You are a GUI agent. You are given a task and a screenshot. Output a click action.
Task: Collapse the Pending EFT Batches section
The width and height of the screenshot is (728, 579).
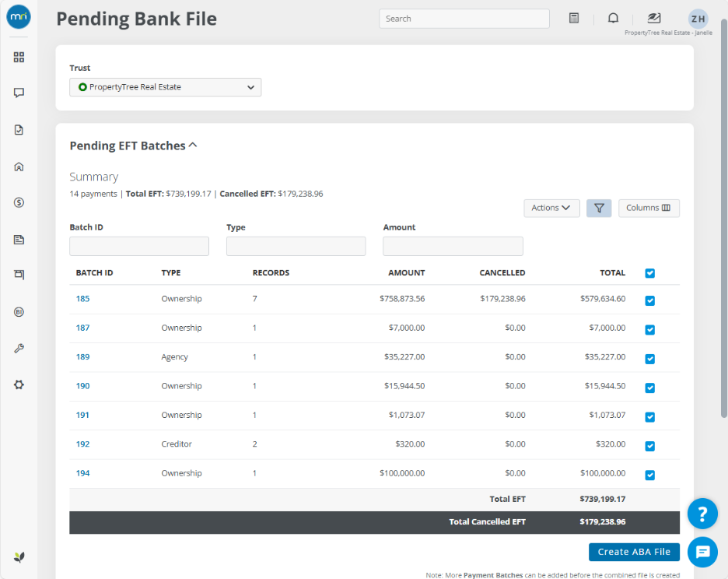[193, 146]
